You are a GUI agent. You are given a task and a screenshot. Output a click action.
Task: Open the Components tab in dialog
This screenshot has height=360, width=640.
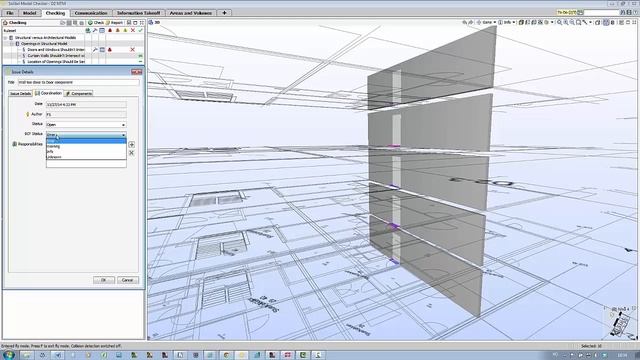click(x=79, y=93)
